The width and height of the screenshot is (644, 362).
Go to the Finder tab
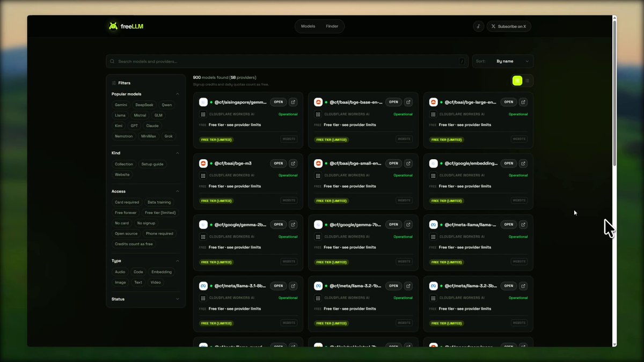tap(332, 26)
